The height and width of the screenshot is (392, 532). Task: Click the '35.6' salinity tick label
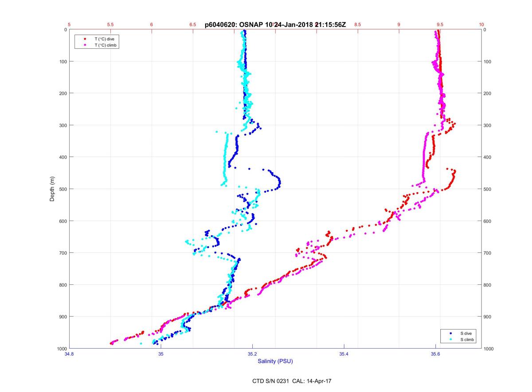tap(436, 354)
